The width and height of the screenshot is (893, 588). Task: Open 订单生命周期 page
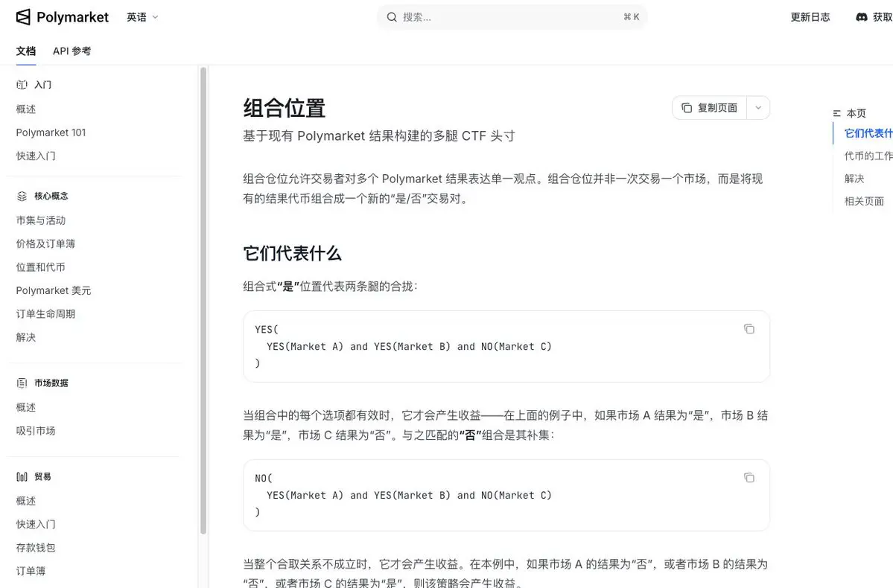pyautogui.click(x=45, y=313)
